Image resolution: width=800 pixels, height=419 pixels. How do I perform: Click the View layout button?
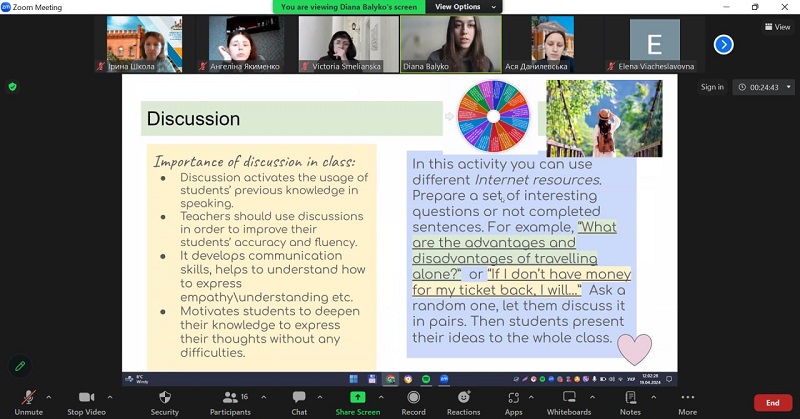(777, 27)
